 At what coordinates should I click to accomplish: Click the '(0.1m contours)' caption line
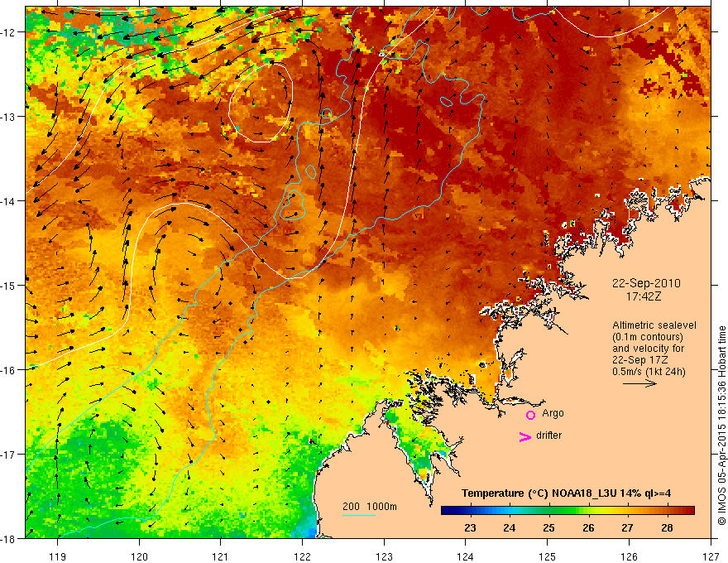click(x=648, y=337)
